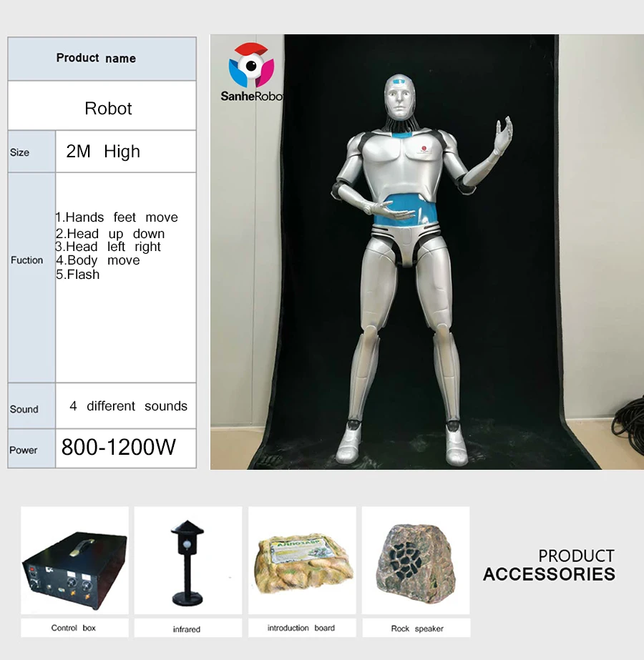644x660 pixels.
Task: Click the '2M High' value
Action: coord(103,151)
